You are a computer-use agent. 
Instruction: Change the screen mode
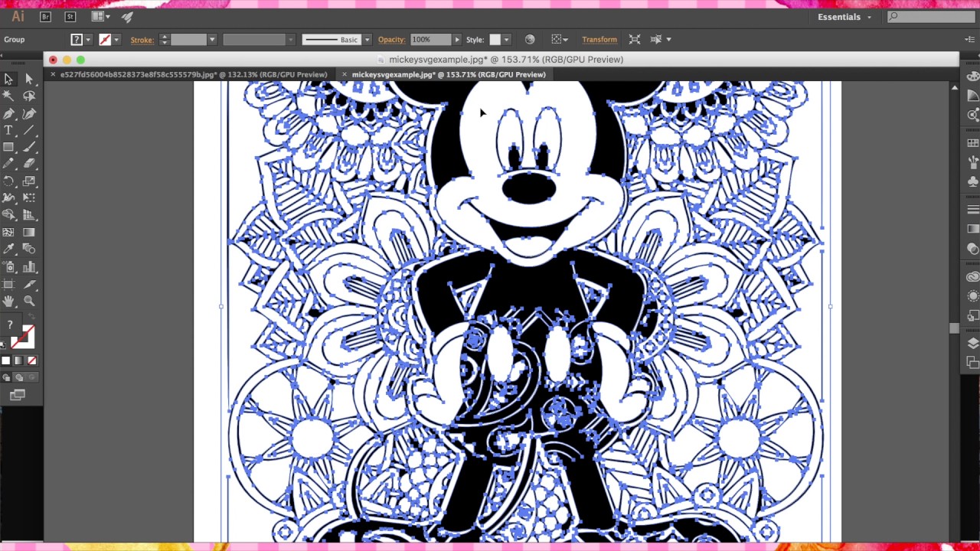(18, 395)
